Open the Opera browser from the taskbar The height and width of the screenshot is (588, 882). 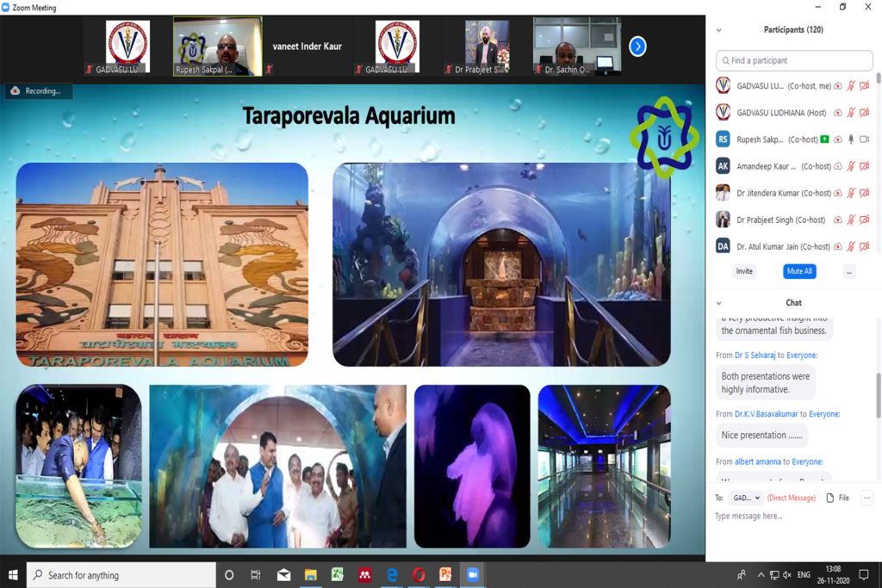pyautogui.click(x=419, y=574)
